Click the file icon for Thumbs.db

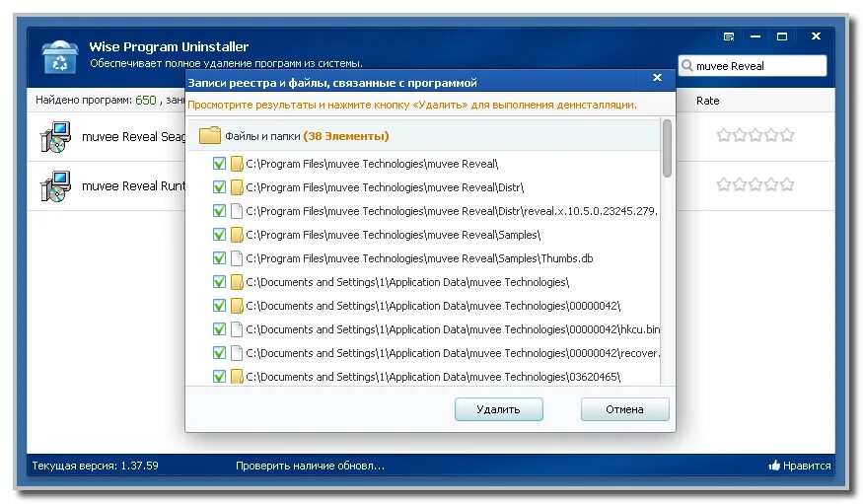237,258
